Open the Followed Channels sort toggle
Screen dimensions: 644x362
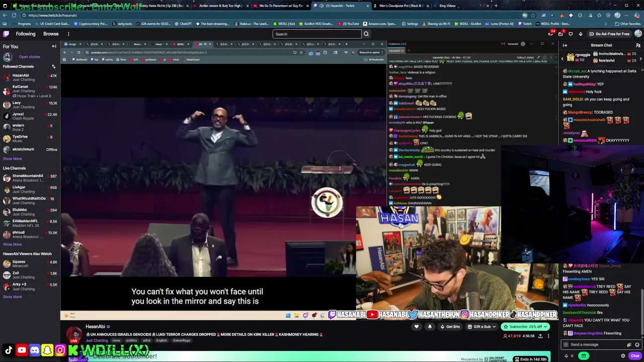(x=53, y=66)
